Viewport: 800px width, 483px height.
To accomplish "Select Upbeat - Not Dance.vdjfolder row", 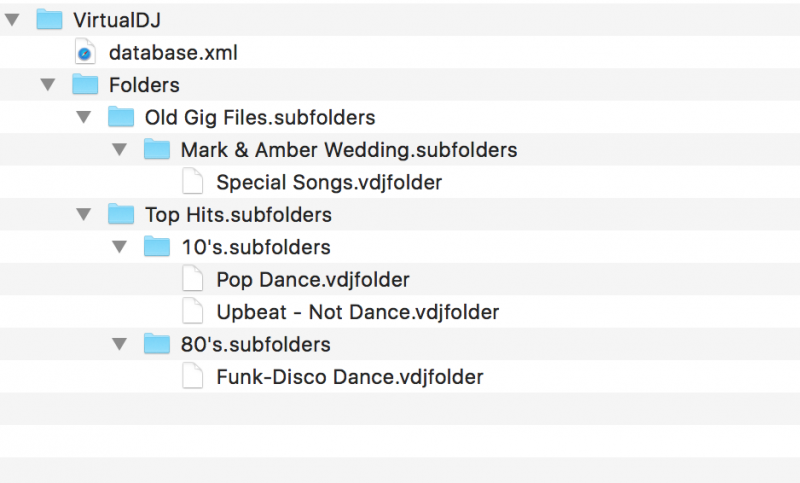I will (x=400, y=312).
